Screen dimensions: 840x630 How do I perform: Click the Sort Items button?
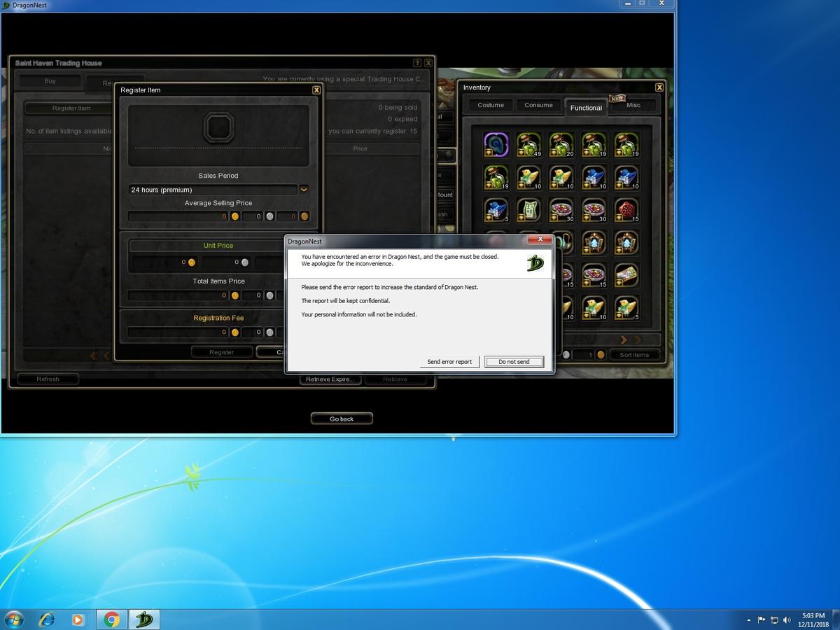[x=634, y=355]
